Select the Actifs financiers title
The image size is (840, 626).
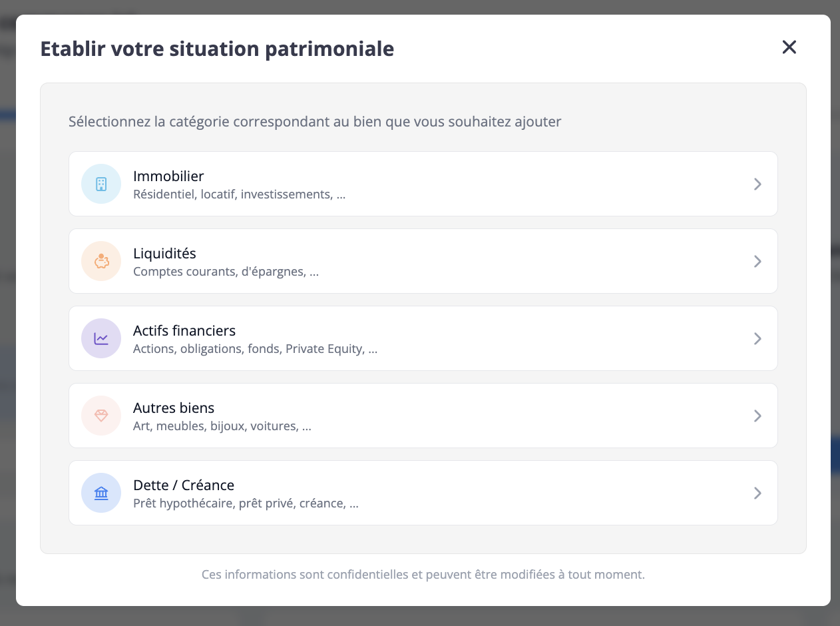point(184,331)
